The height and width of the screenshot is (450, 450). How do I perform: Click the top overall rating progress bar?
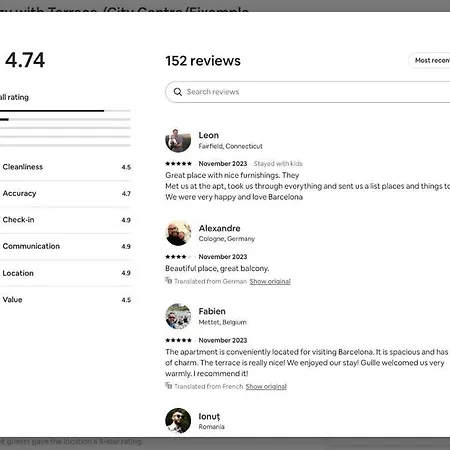(x=65, y=111)
